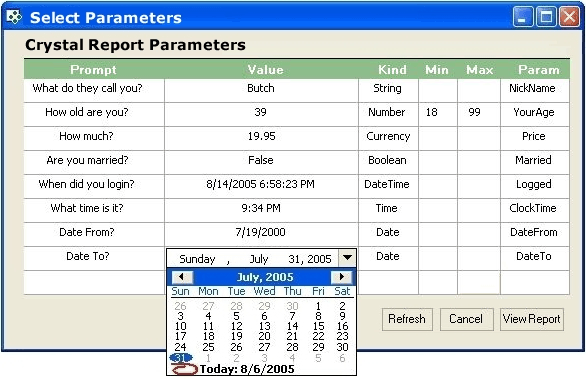
Task: Click the Min column header
Action: tap(437, 70)
